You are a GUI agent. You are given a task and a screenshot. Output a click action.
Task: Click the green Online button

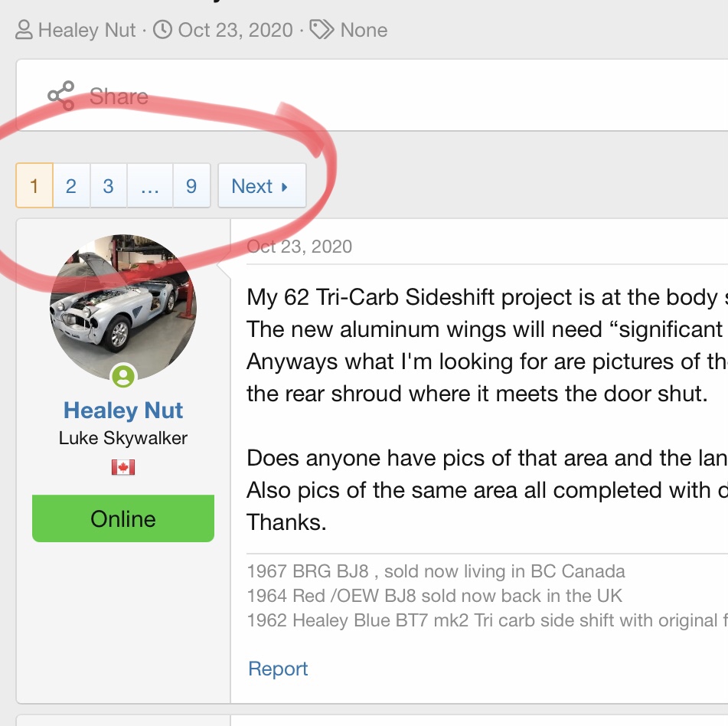123,518
